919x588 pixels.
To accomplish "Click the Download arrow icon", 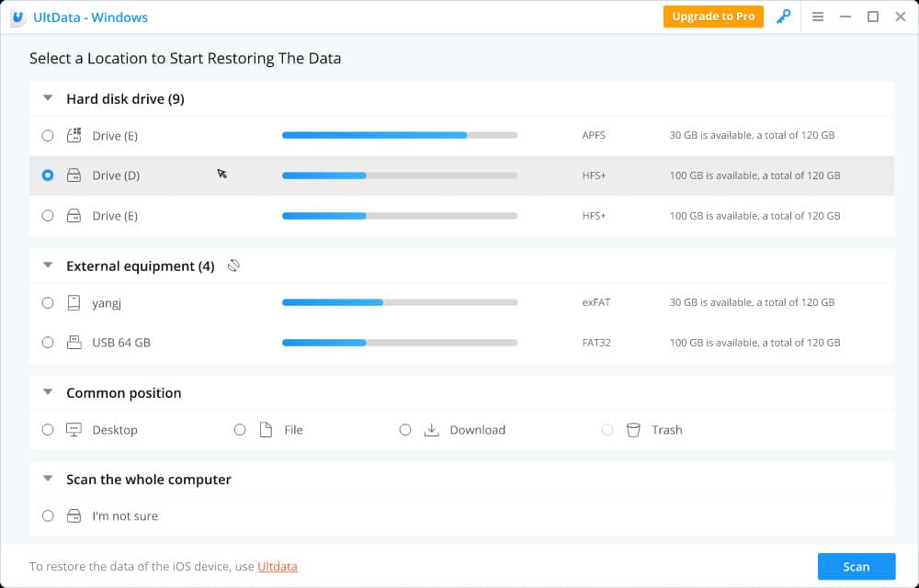I will [432, 430].
